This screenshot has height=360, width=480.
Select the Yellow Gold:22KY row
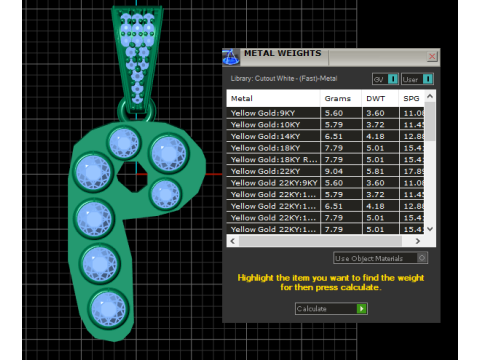tap(326, 171)
